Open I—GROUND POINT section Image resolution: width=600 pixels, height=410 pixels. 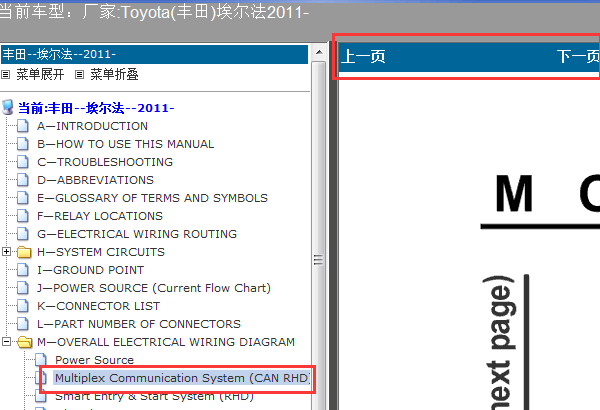(90, 270)
